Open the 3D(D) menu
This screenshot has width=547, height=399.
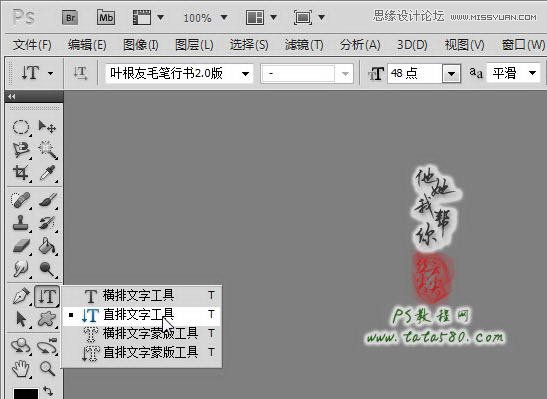[412, 45]
